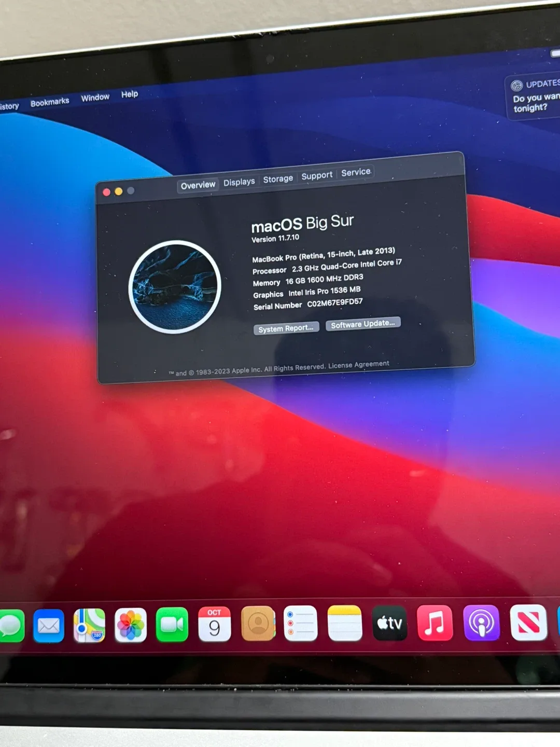The height and width of the screenshot is (747, 560).
Task: Open the Help menu
Action: click(129, 95)
